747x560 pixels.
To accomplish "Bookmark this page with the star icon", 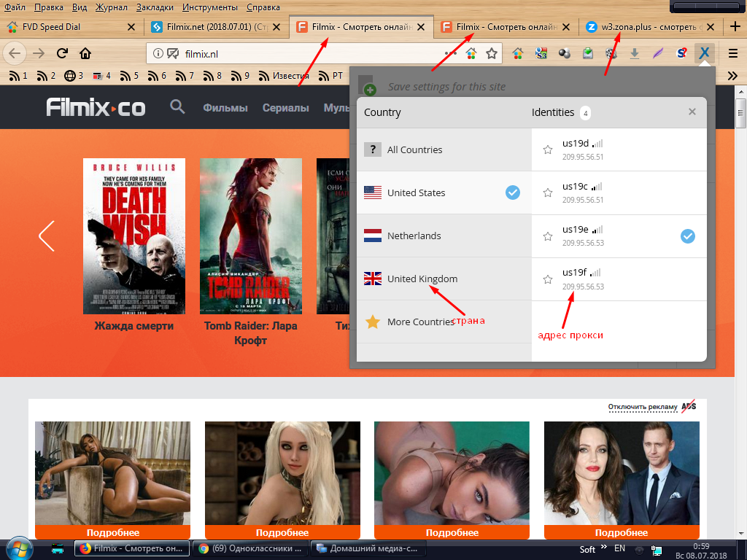I will 492,53.
